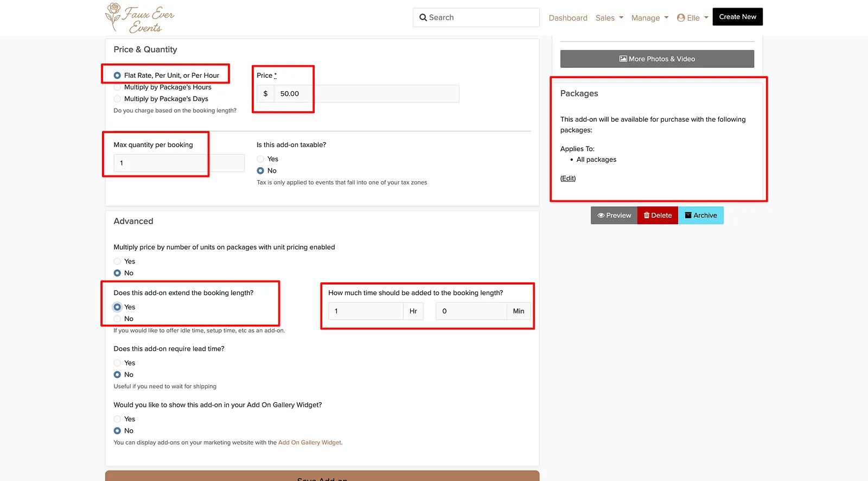Click the photo icon on More Photos & Video
868x481 pixels.
click(x=623, y=59)
